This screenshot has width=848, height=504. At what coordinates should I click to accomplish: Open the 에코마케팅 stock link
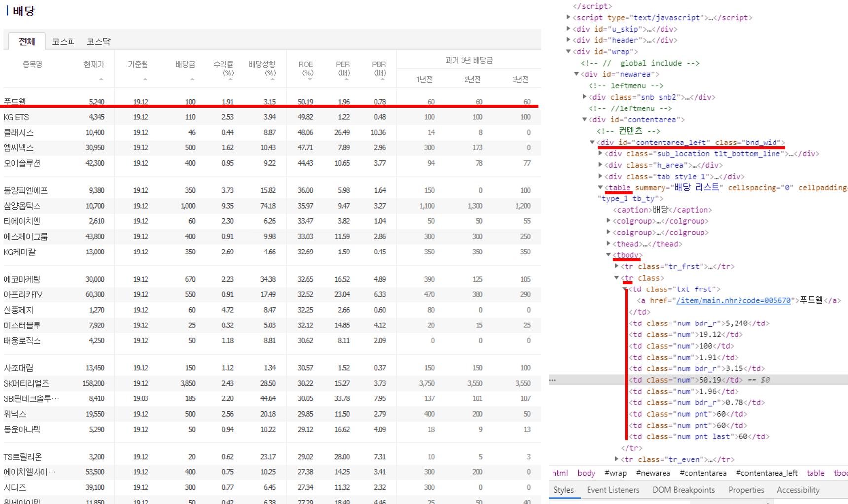[22, 279]
